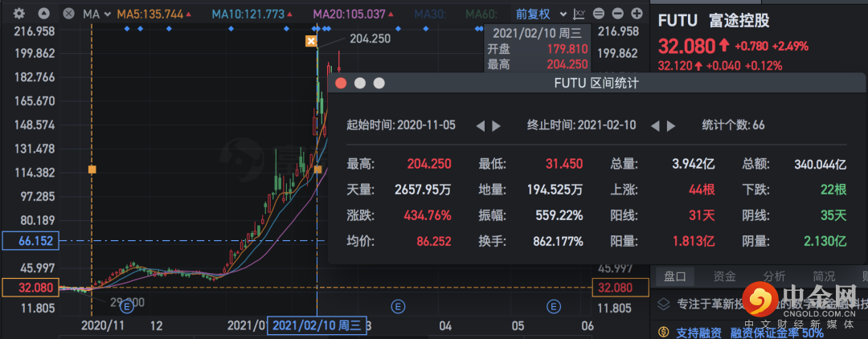868x339 pixels.
Task: Step start time 2020-11-05 forward
Action: (x=497, y=126)
